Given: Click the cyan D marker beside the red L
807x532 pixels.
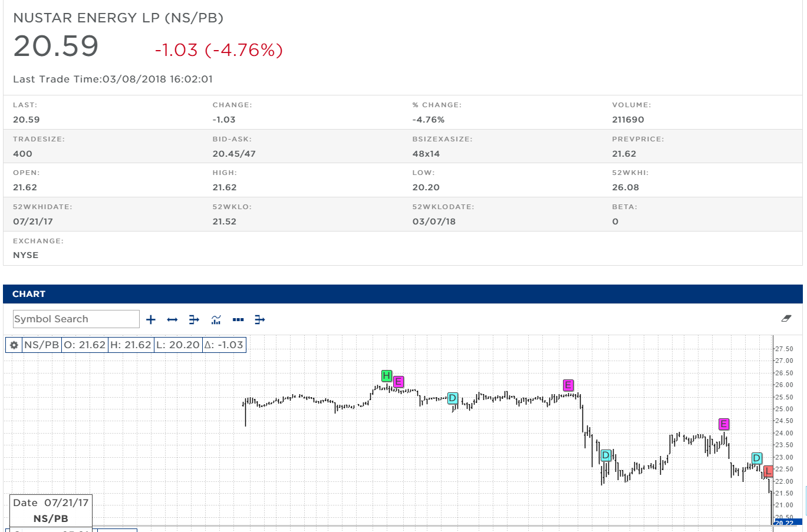Looking at the screenshot, I should (757, 458).
